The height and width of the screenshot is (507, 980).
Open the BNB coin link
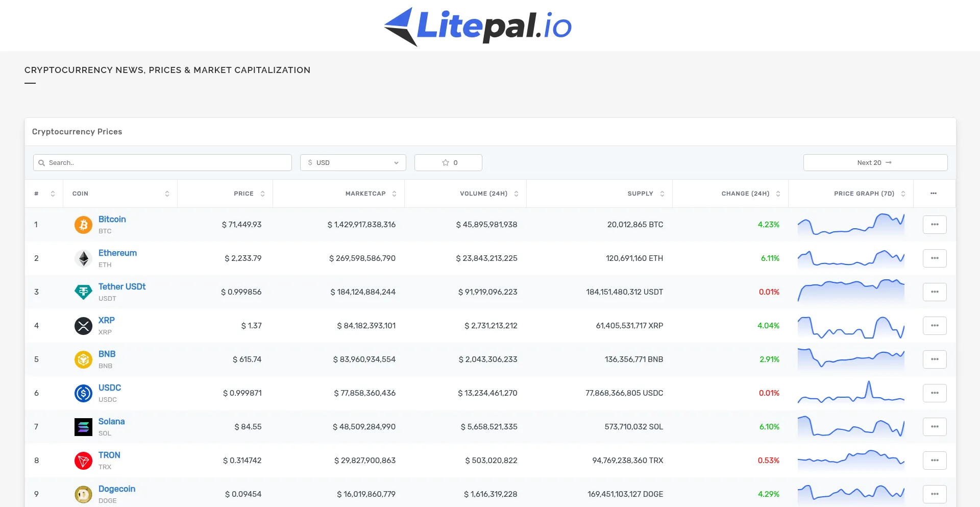107,354
